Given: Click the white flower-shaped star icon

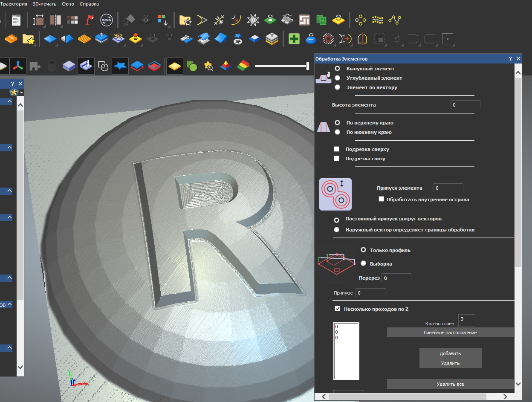Looking at the screenshot, I should click(x=253, y=20).
